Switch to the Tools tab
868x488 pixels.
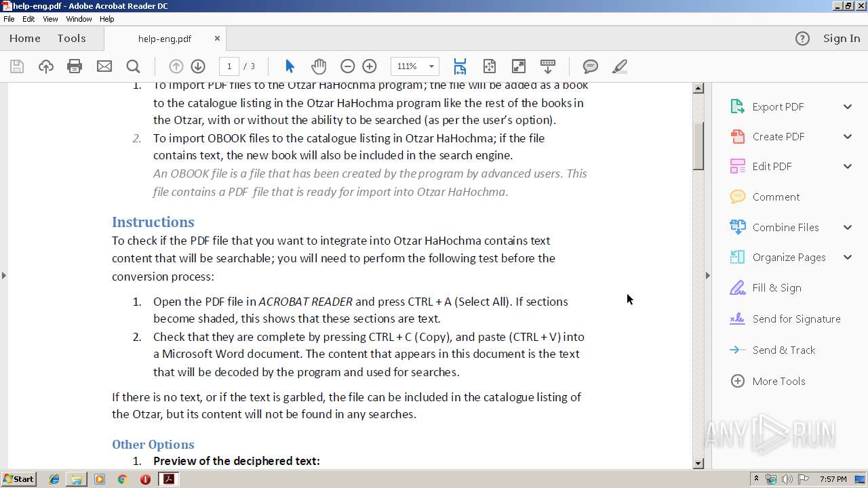point(71,39)
